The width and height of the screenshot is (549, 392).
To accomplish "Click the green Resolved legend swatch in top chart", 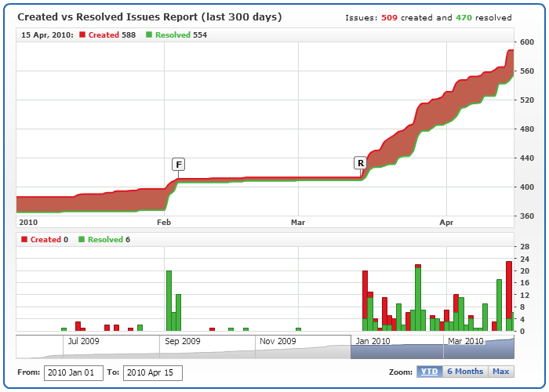I will [150, 35].
